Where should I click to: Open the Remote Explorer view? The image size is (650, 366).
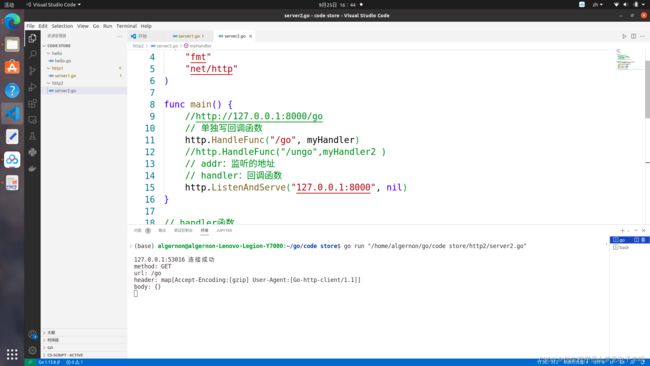(x=32, y=120)
